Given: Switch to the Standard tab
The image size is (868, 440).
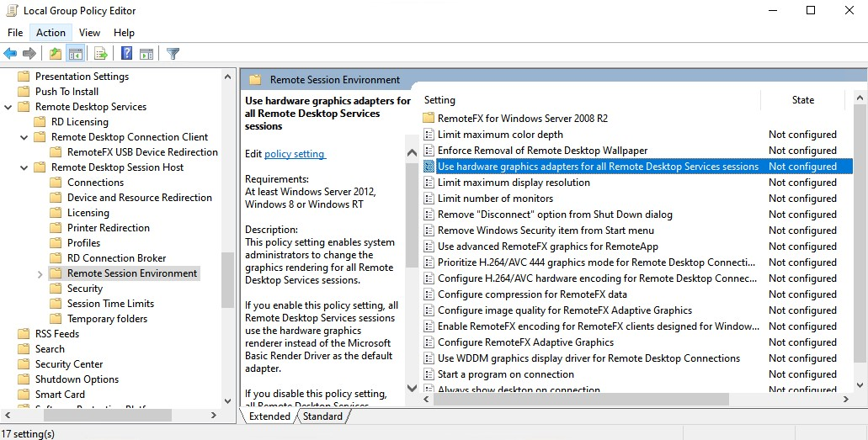Looking at the screenshot, I should (x=322, y=416).
